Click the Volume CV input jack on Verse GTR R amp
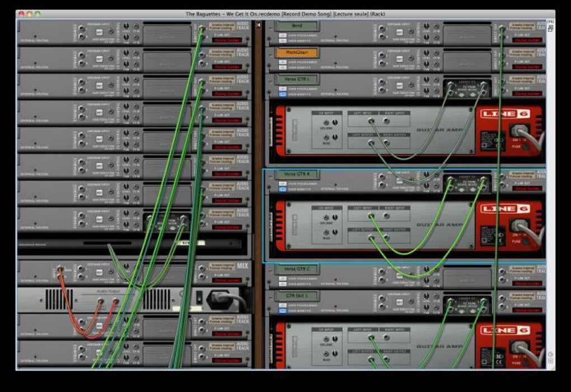571x392 pixels. [x=326, y=218]
